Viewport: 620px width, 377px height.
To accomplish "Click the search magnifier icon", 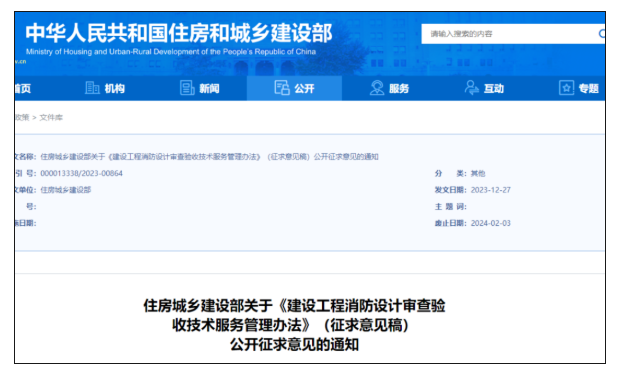I will click(602, 34).
